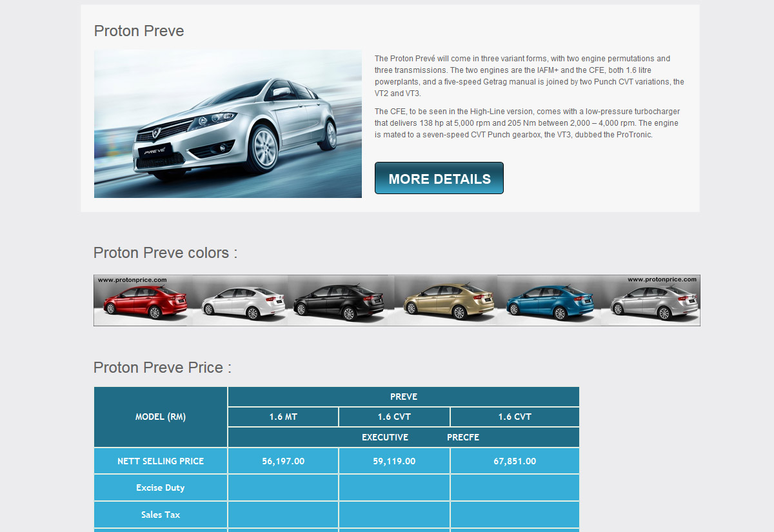
Task: Click the 56,197.00 price cell
Action: click(x=283, y=461)
